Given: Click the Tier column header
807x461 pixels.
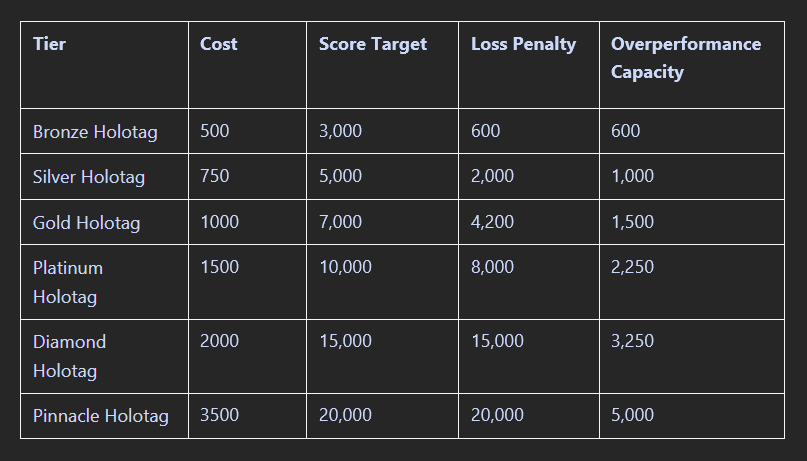Looking at the screenshot, I should tap(50, 44).
